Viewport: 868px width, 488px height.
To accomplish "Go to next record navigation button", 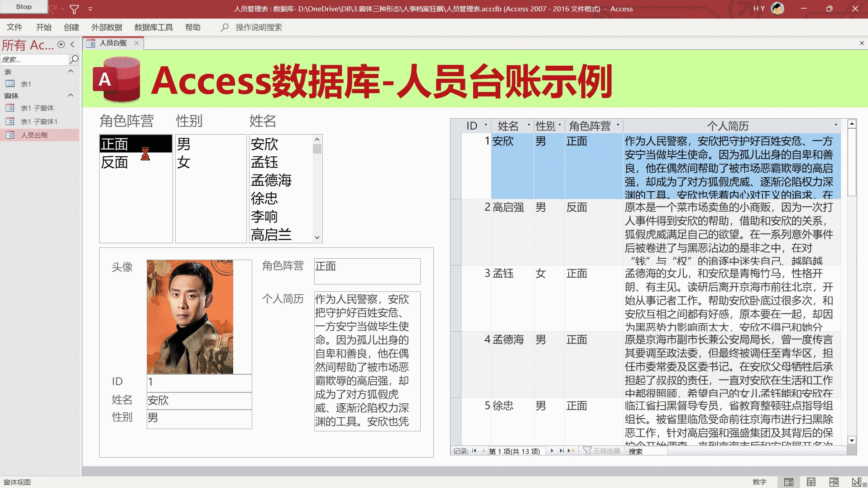I will (552, 451).
